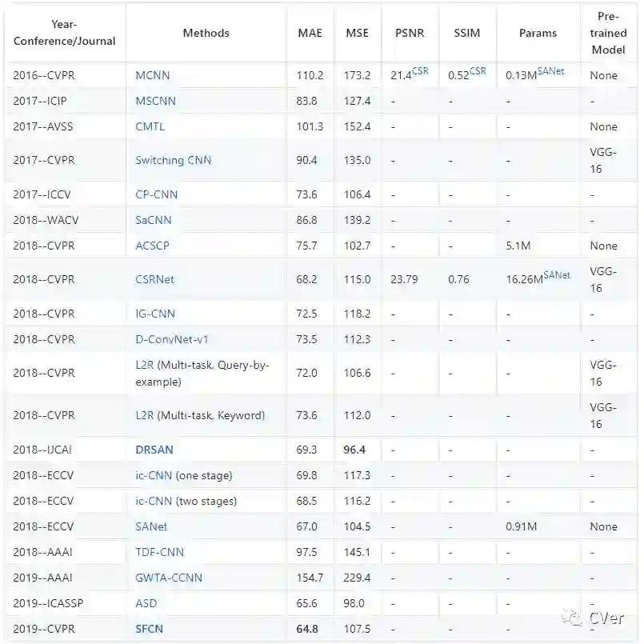The height and width of the screenshot is (644, 644).
Task: Click the MAE column header
Action: tap(310, 33)
